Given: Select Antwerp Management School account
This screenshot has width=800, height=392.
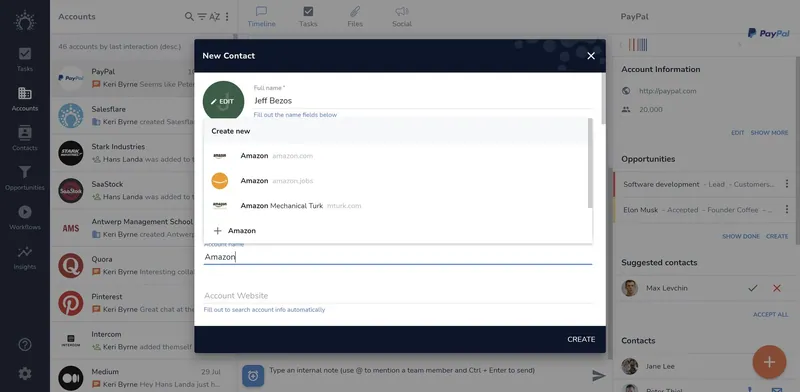Looking at the screenshot, I should pos(122,228).
